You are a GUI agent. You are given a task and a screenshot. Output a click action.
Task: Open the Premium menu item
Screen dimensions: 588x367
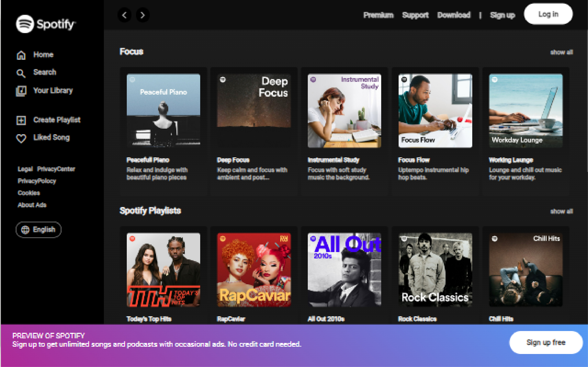click(378, 15)
